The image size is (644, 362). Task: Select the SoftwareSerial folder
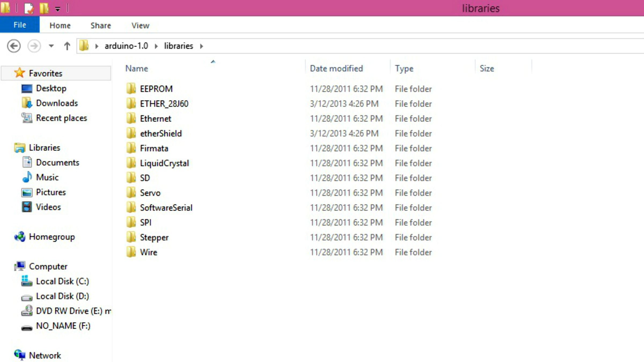166,208
